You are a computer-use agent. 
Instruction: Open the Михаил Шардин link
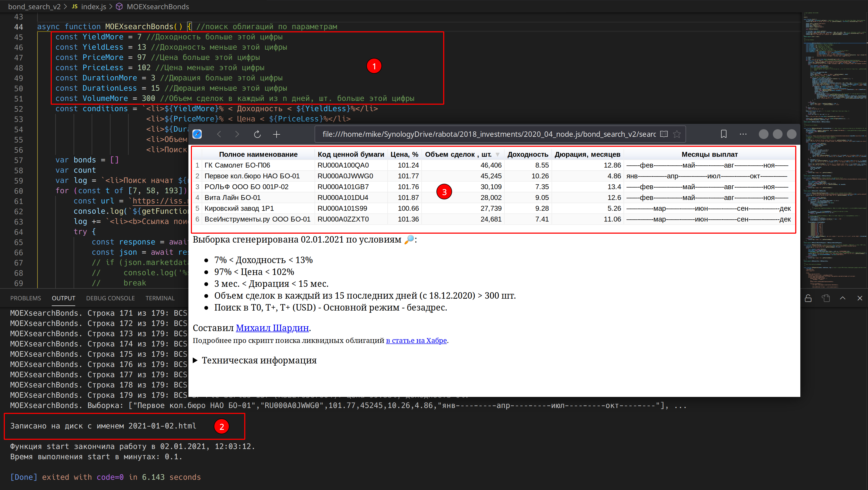tap(272, 328)
